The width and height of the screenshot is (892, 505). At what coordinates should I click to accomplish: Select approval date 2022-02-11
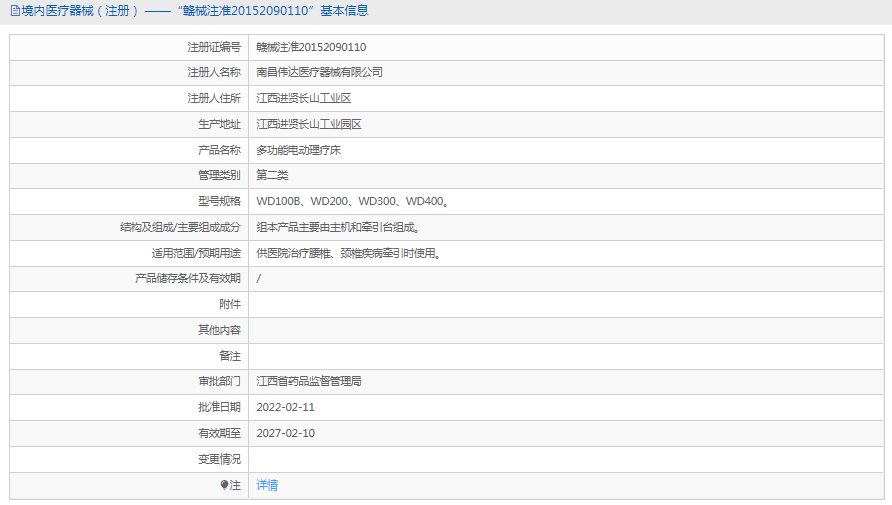[x=285, y=407]
